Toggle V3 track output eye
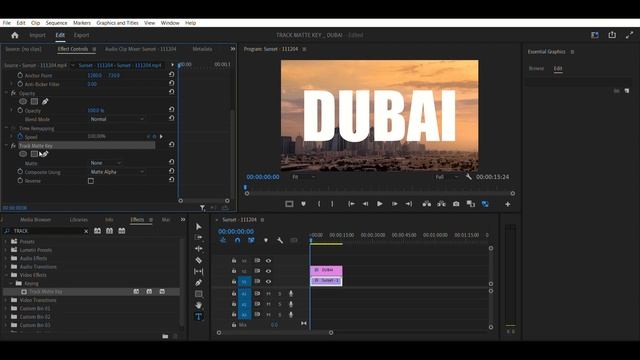This screenshot has width=640, height=360. coord(268,260)
